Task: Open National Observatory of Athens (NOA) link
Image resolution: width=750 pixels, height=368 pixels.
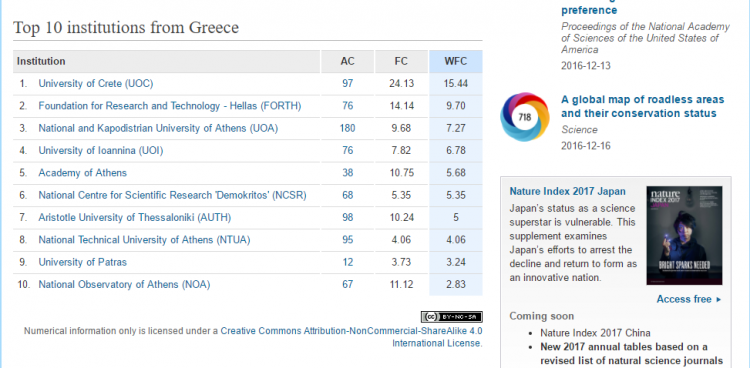Action: pos(124,284)
